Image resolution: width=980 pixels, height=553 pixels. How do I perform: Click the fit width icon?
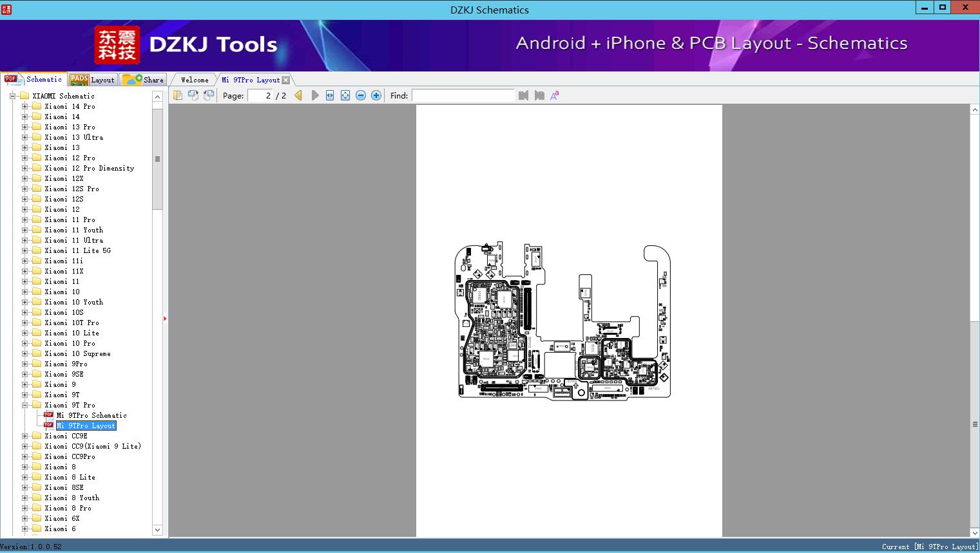330,95
